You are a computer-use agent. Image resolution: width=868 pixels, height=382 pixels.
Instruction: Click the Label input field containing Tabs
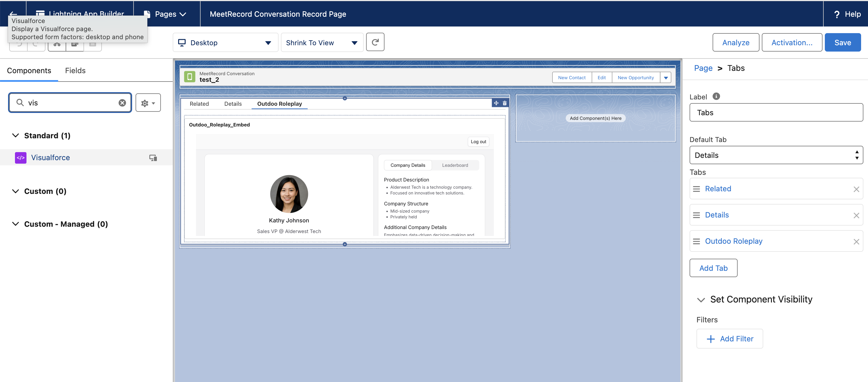tap(776, 112)
